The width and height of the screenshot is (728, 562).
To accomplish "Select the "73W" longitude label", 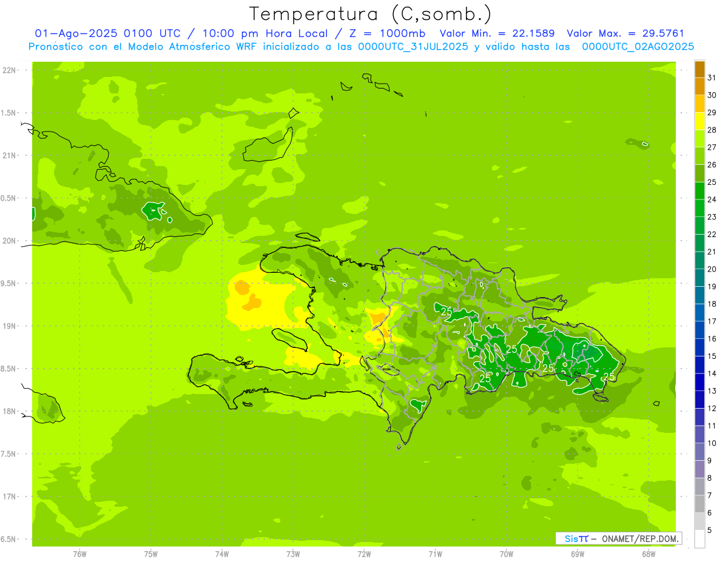I will point(293,554).
